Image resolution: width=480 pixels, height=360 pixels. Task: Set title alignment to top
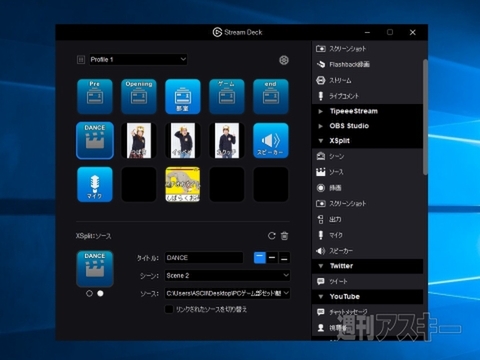point(260,258)
